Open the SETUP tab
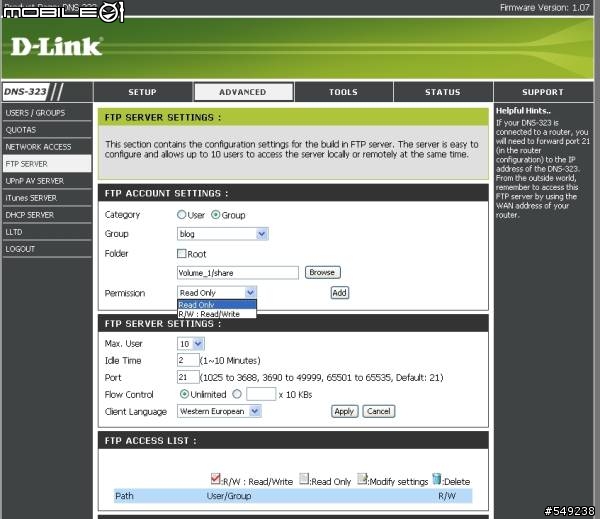The width and height of the screenshot is (600, 519). coord(142,92)
